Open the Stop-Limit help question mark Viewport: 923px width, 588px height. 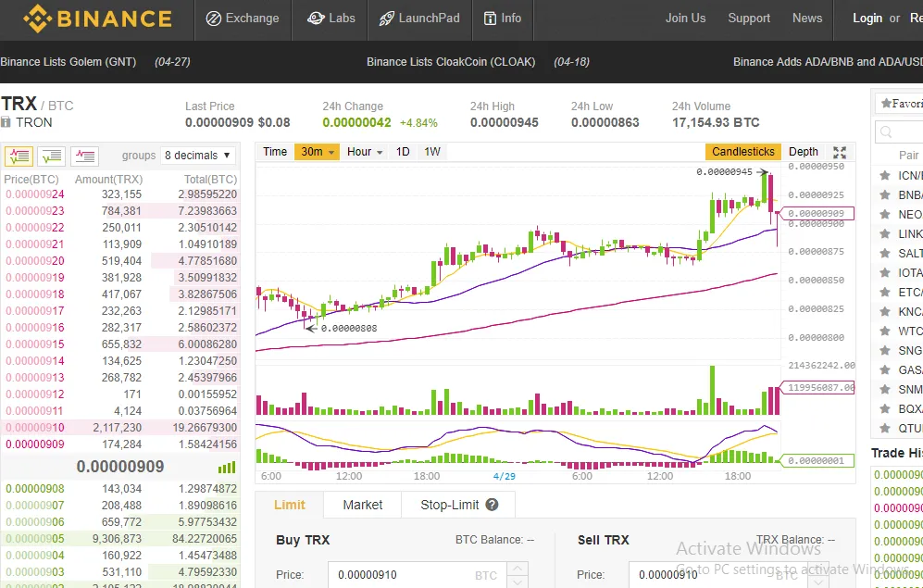tap(493, 505)
